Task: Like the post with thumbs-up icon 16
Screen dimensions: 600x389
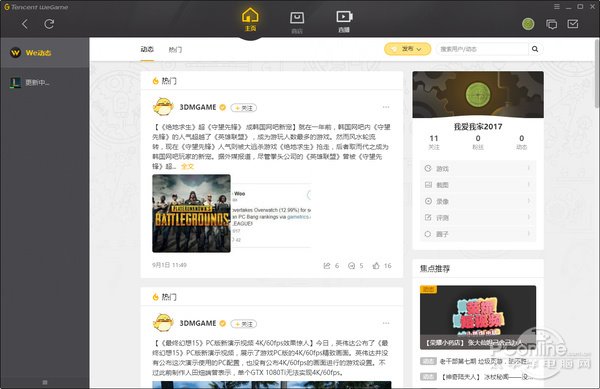Action: click(376, 265)
